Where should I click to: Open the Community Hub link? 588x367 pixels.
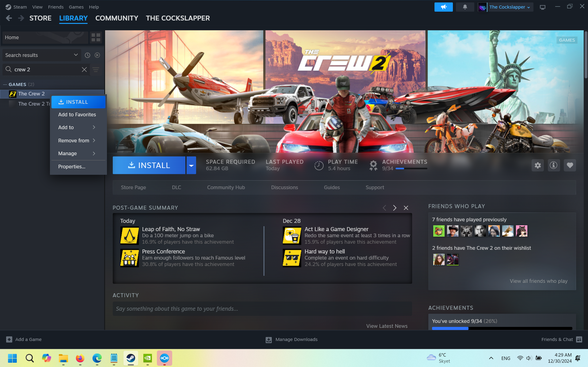(x=226, y=187)
